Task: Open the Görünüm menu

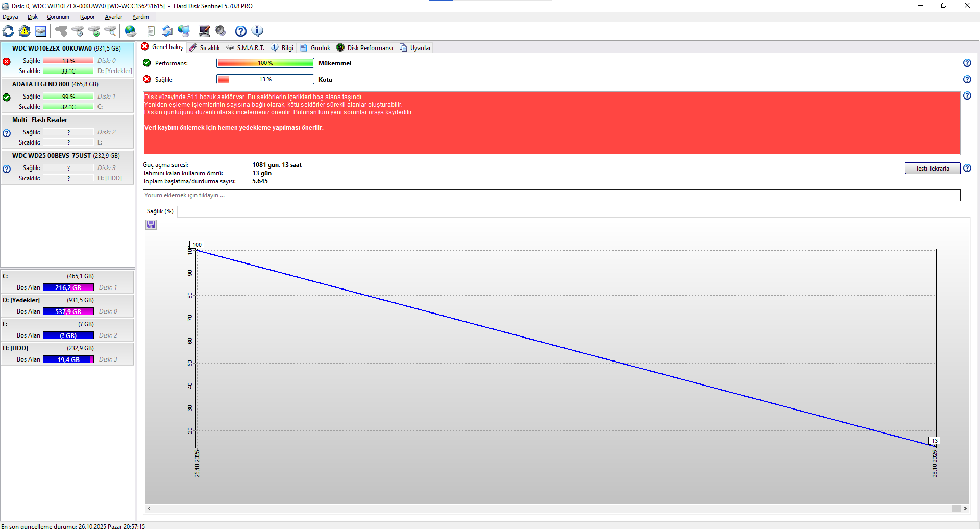Action: point(58,17)
